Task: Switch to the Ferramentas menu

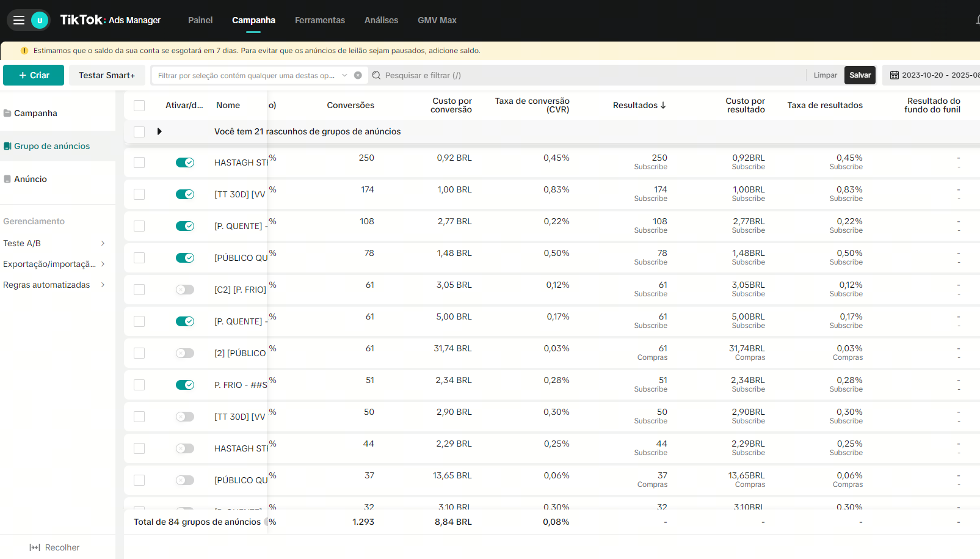Action: pos(319,20)
